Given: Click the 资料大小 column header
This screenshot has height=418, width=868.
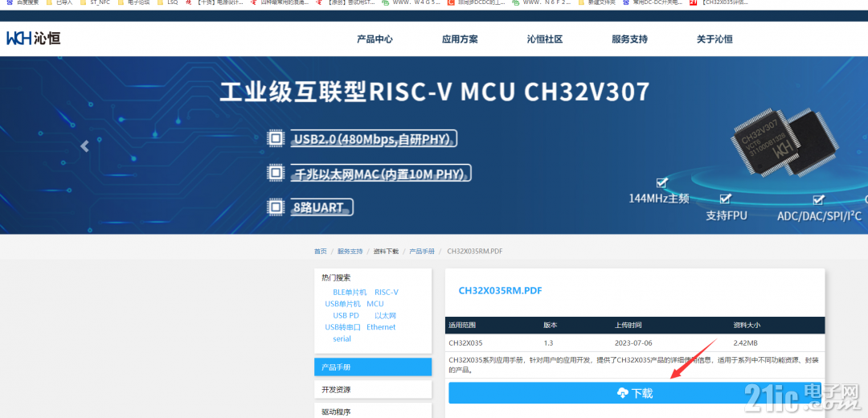Looking at the screenshot, I should coord(746,325).
